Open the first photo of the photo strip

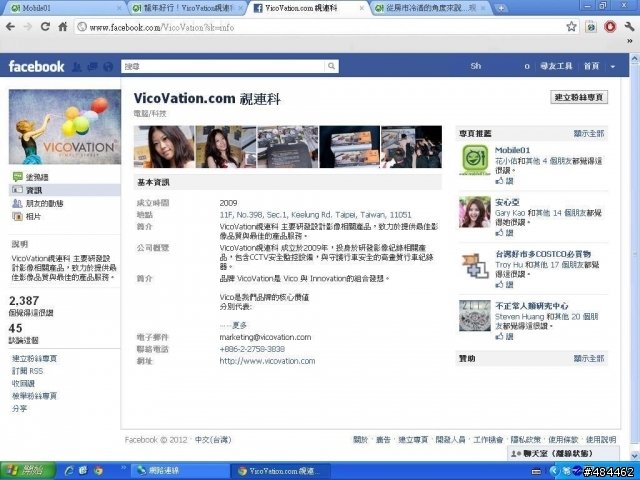click(x=164, y=147)
